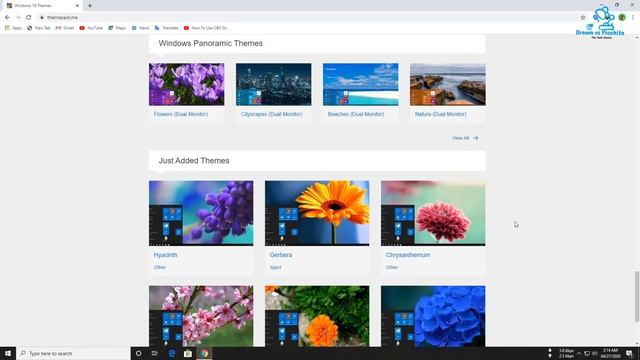This screenshot has width=640, height=360.
Task: Open the blue hydrangea theme thumbnail
Action: 433,316
